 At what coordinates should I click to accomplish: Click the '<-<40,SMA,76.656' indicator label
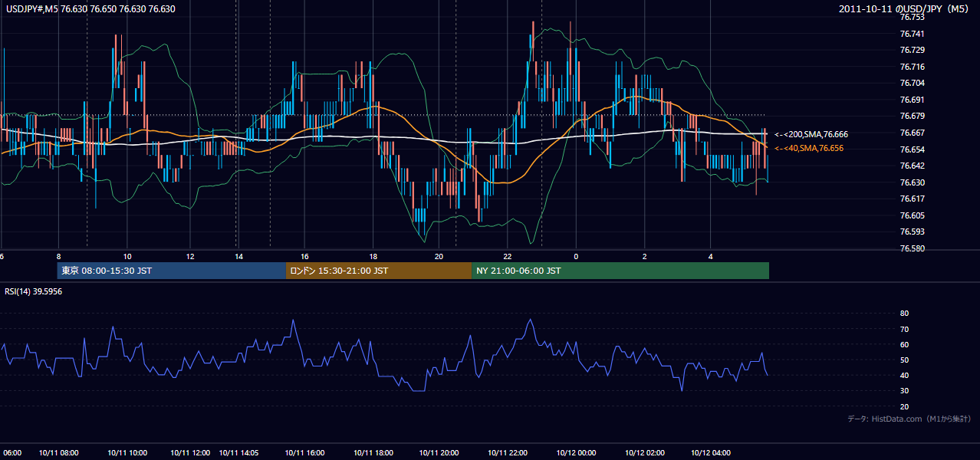tap(808, 148)
